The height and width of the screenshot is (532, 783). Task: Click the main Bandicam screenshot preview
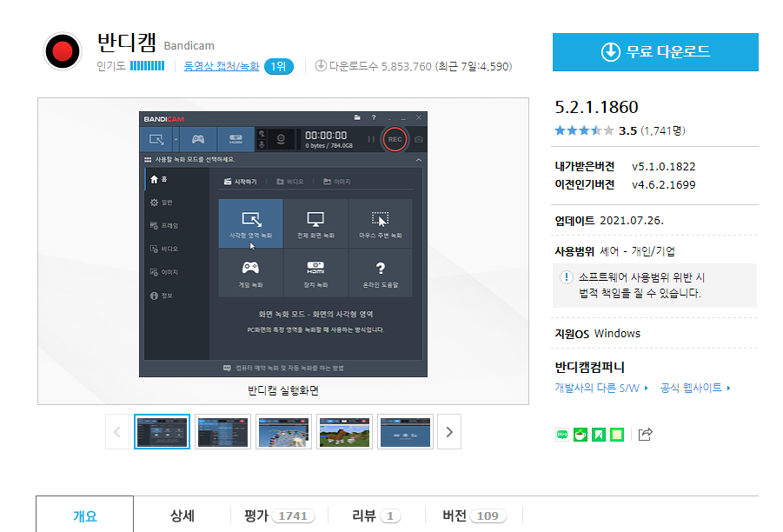283,243
